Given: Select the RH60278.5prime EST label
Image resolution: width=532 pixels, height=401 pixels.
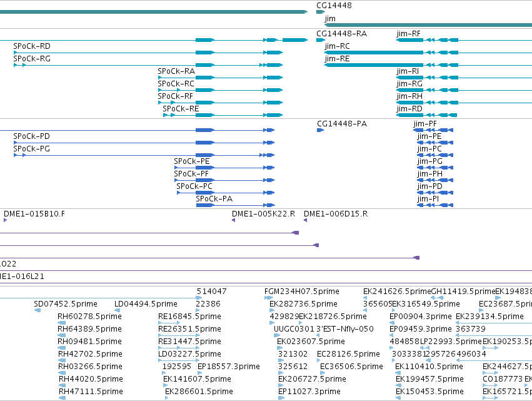Looking at the screenshot, I should point(89,317).
